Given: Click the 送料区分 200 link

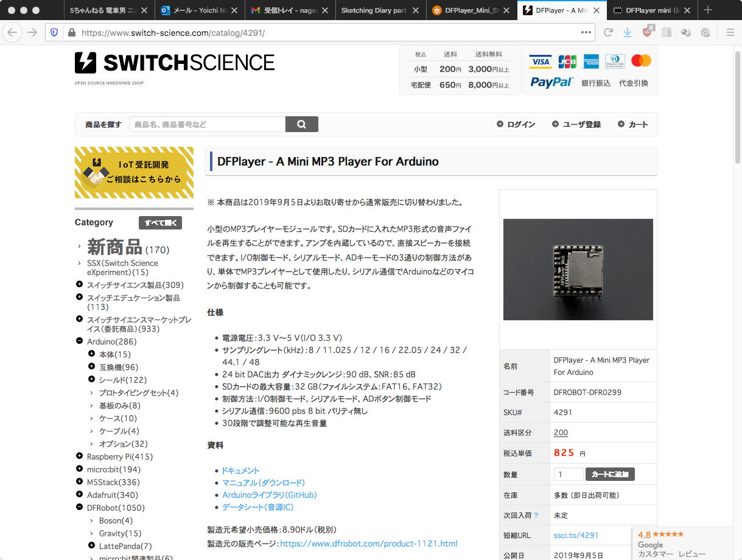Looking at the screenshot, I should [561, 433].
